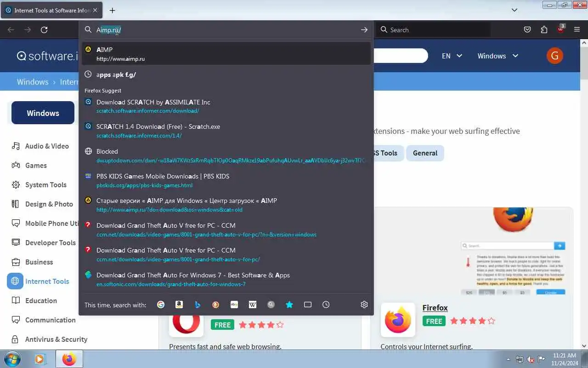This screenshot has height=368, width=588.
Task: Open a new browser tab
Action: (x=112, y=10)
